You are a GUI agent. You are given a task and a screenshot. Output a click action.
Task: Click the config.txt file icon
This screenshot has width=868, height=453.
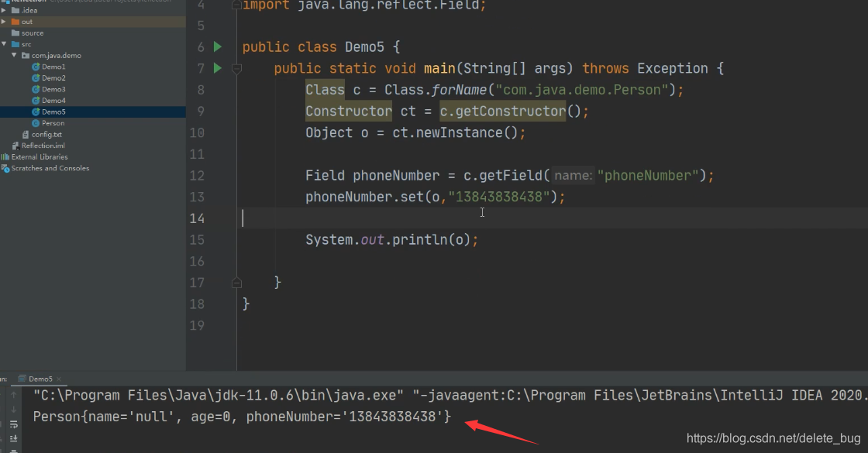tap(26, 135)
